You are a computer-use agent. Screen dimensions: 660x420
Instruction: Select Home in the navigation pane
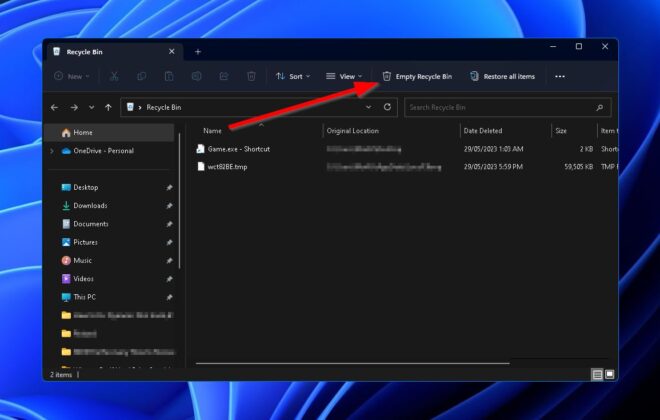82,132
